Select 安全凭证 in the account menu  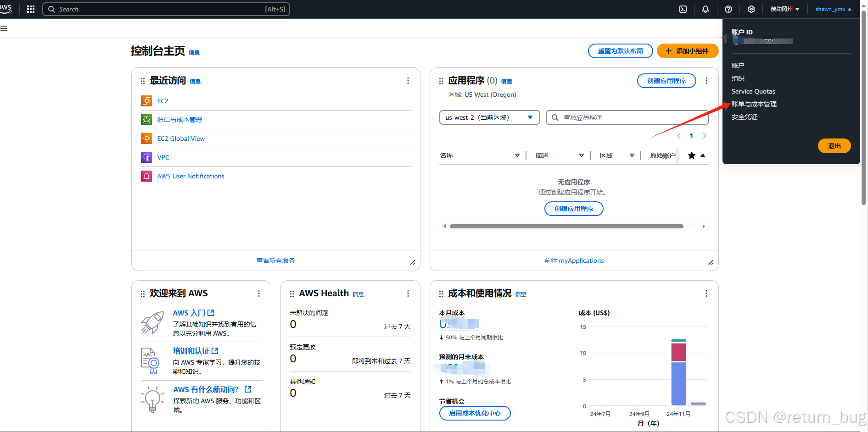[744, 117]
